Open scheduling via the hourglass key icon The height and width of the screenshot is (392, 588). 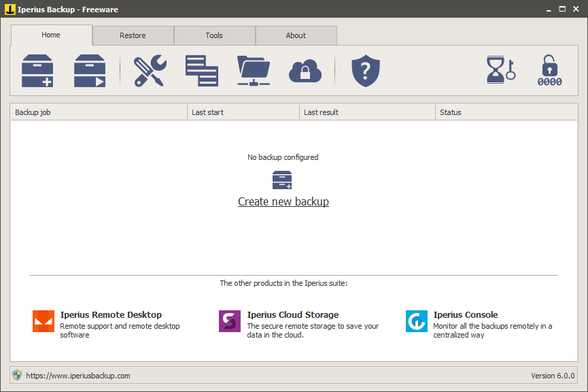pos(500,70)
